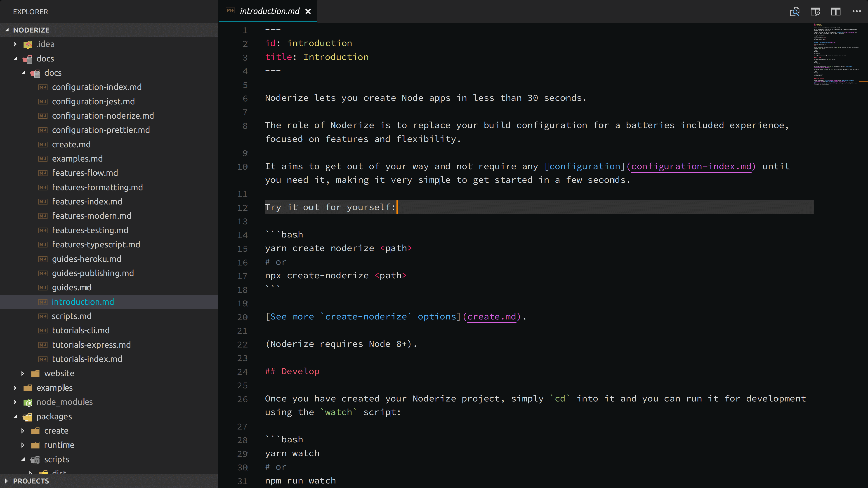Open features-typescript.md in the explorer
The height and width of the screenshot is (488, 868).
[96, 244]
